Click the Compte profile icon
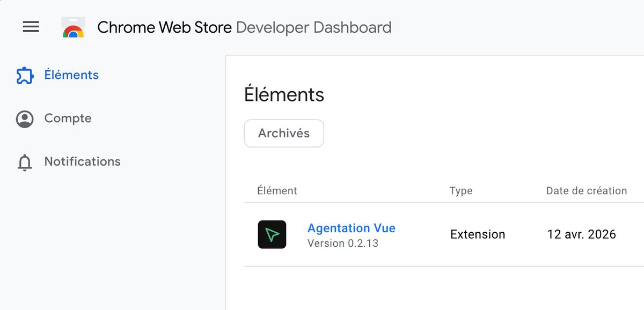The height and width of the screenshot is (310, 644). tap(25, 119)
